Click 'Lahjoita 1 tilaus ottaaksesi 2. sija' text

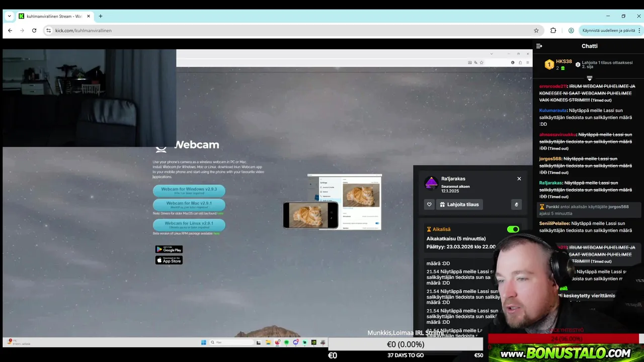click(607, 64)
